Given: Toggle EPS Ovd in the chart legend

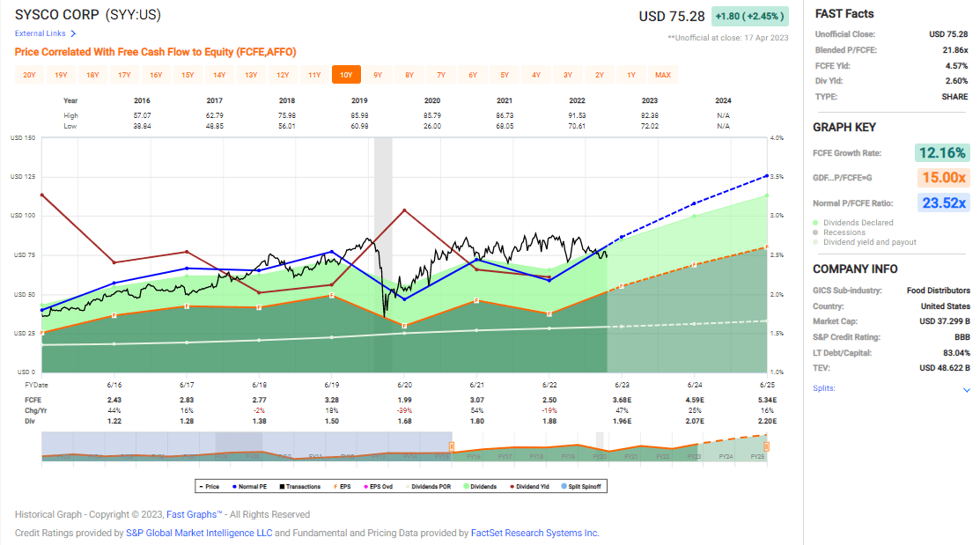Looking at the screenshot, I should (x=380, y=485).
